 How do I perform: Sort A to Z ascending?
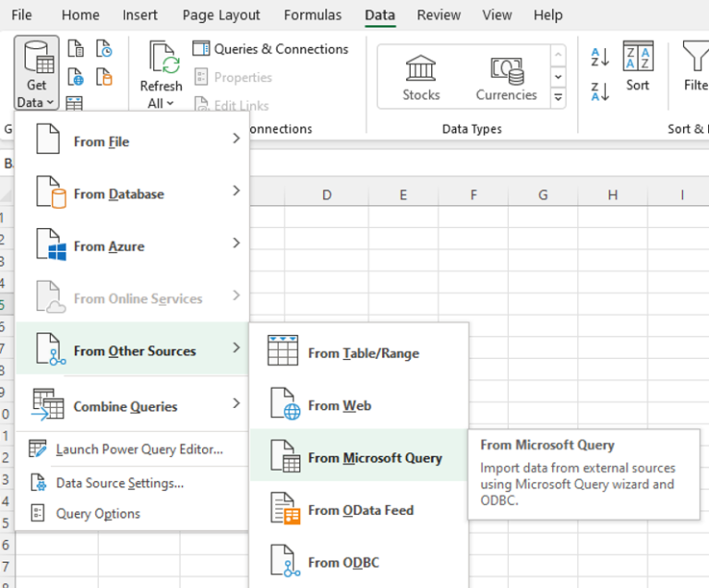[600, 57]
